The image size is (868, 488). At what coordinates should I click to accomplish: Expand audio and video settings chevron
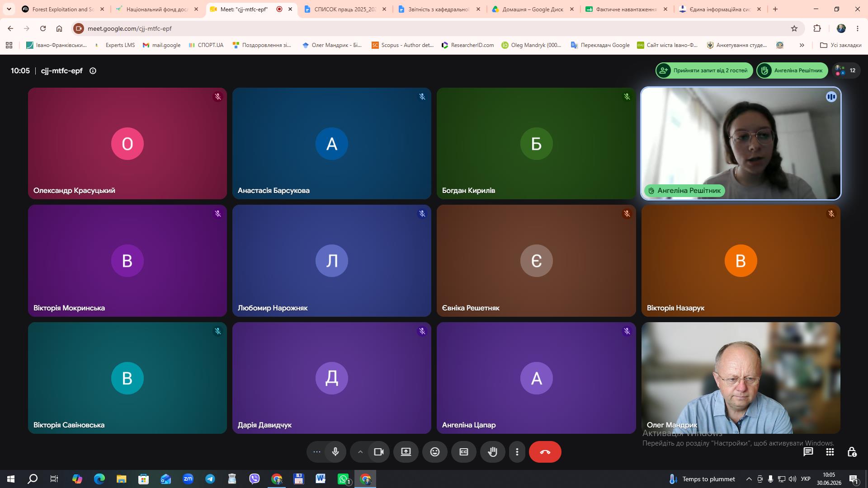[360, 452]
